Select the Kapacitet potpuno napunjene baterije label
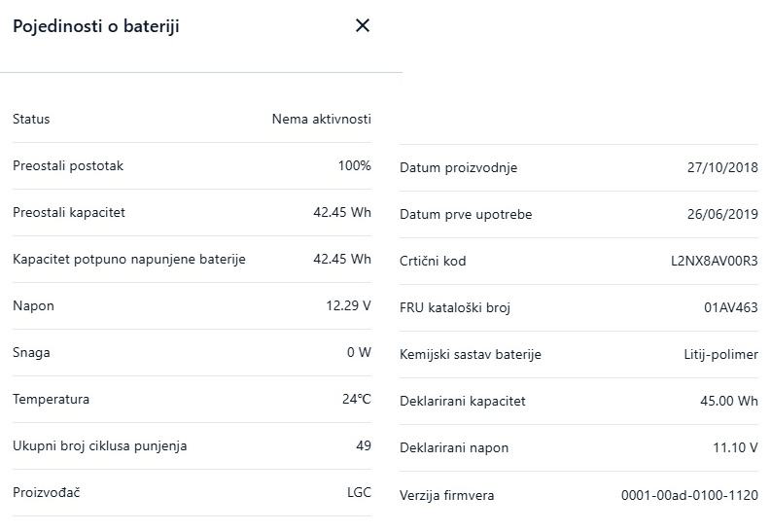The height and width of the screenshot is (532, 771). pos(129,259)
